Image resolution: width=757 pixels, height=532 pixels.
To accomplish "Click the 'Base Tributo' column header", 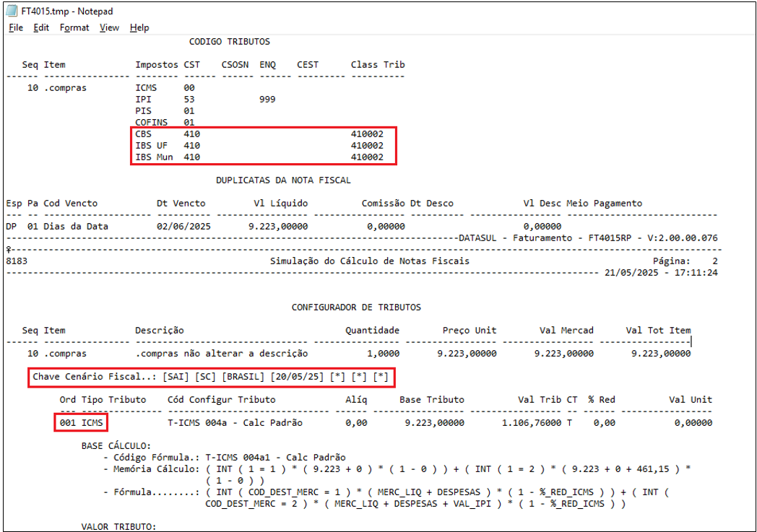I will pyautogui.click(x=432, y=401).
